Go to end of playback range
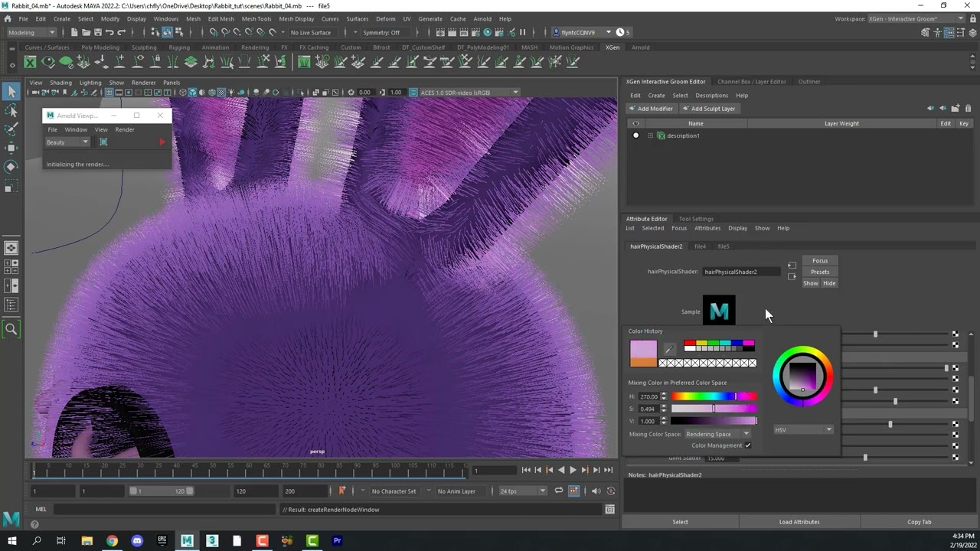Image resolution: width=980 pixels, height=551 pixels. point(608,470)
